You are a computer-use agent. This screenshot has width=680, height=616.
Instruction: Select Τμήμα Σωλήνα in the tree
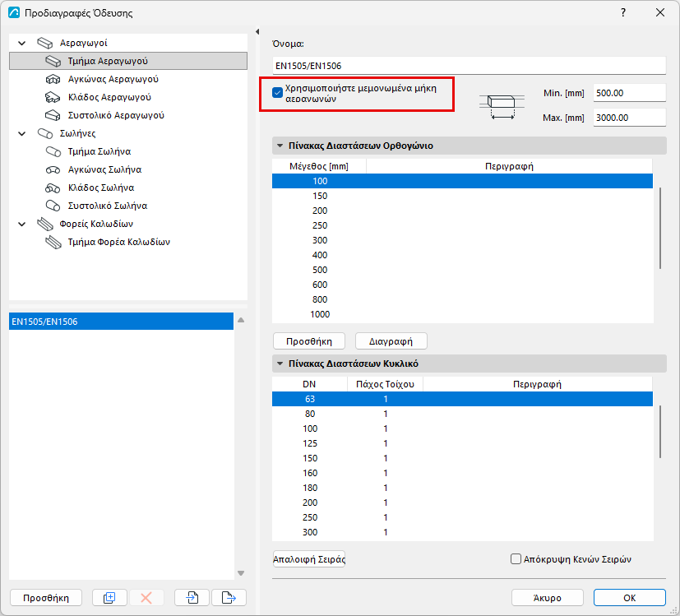click(x=89, y=151)
